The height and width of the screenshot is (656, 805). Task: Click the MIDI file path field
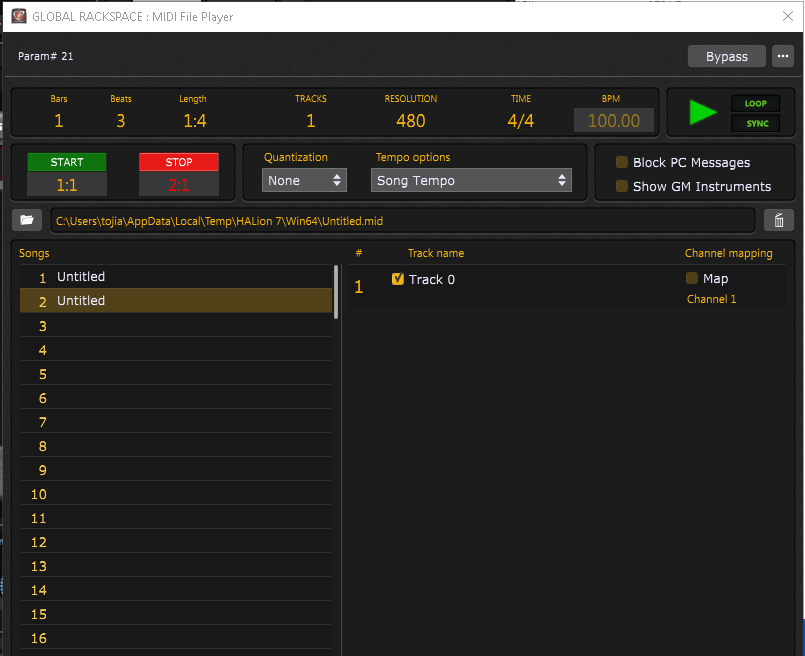pos(402,221)
